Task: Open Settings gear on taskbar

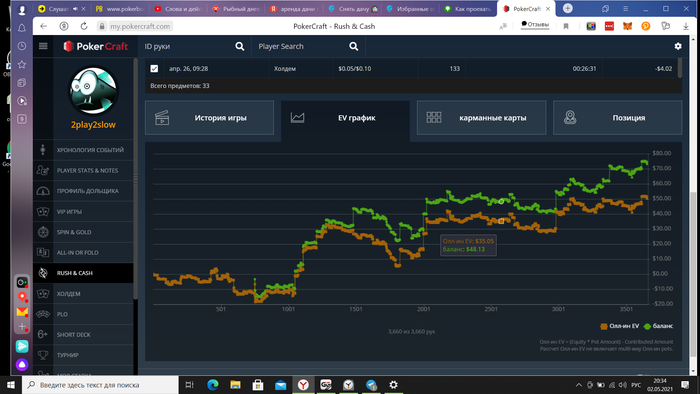Action: click(x=393, y=385)
